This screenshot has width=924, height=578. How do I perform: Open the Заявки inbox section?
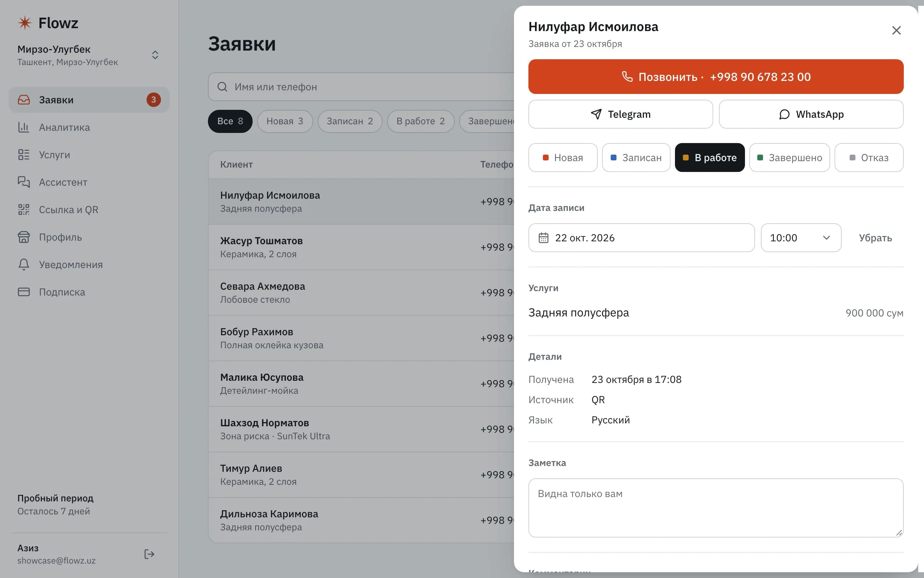(89, 100)
